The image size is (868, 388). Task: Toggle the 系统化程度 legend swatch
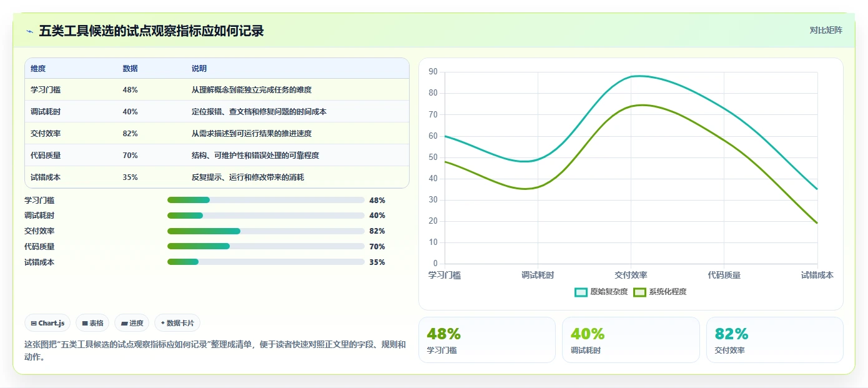click(x=639, y=292)
